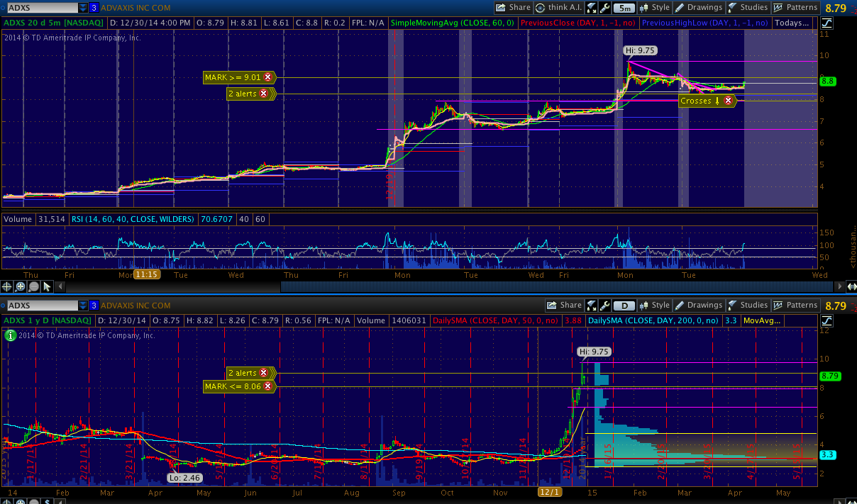
Task: Select the zoom in magnifier tool
Action: click(x=21, y=286)
